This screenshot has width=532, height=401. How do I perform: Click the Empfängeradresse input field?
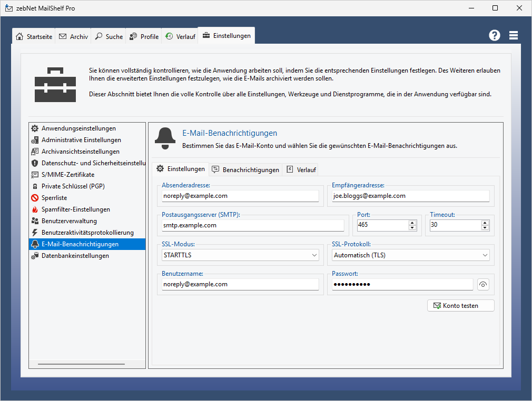point(410,196)
